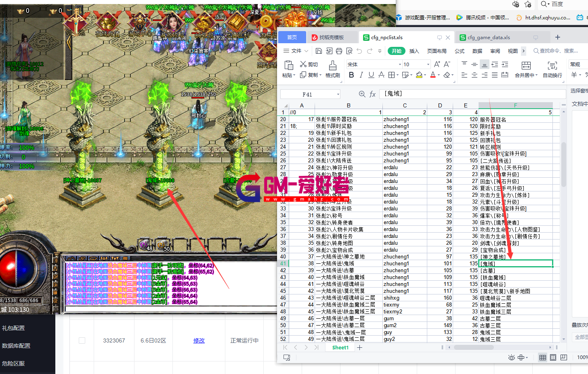Switch to the Formulas (公式) ribbon tab
The image size is (588, 374).
[460, 51]
